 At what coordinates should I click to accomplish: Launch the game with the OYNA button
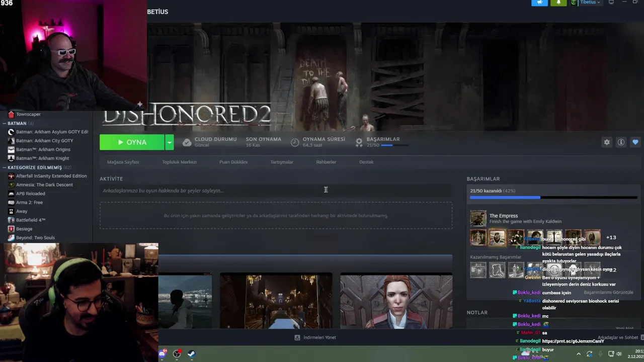click(132, 142)
